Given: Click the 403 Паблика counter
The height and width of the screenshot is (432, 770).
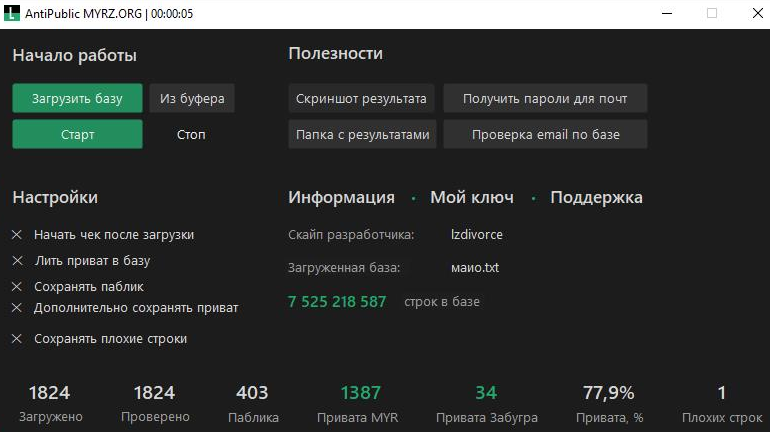Looking at the screenshot, I should pos(252,393).
